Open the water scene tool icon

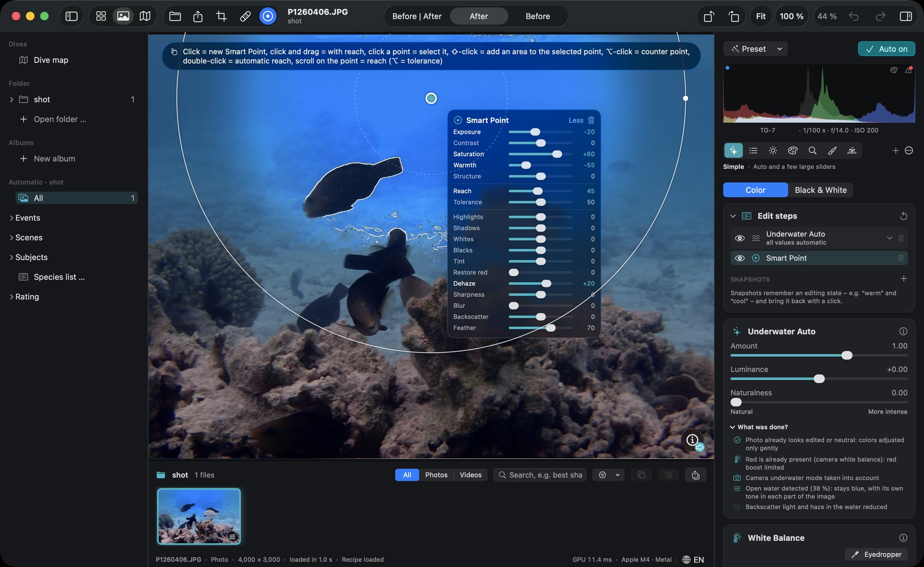(852, 151)
